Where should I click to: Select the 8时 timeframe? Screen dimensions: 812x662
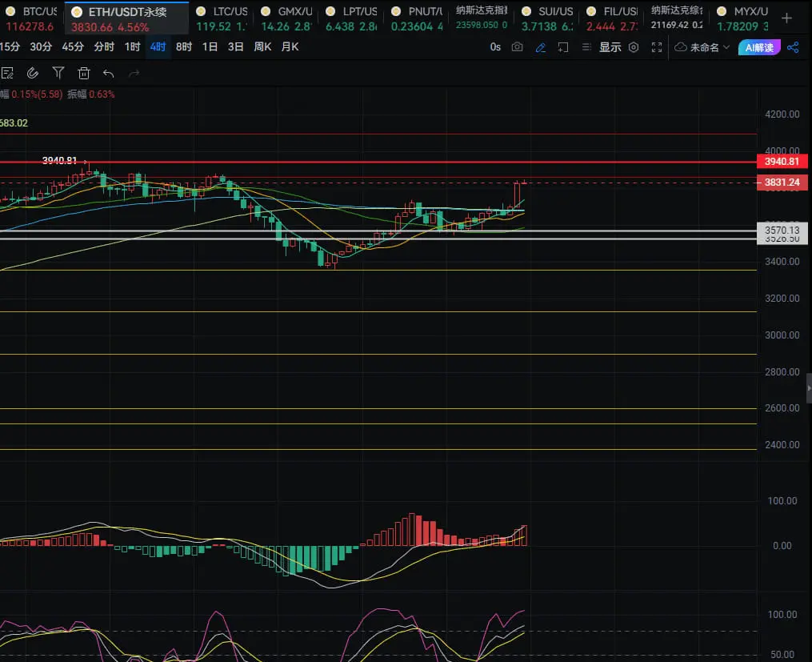point(184,46)
